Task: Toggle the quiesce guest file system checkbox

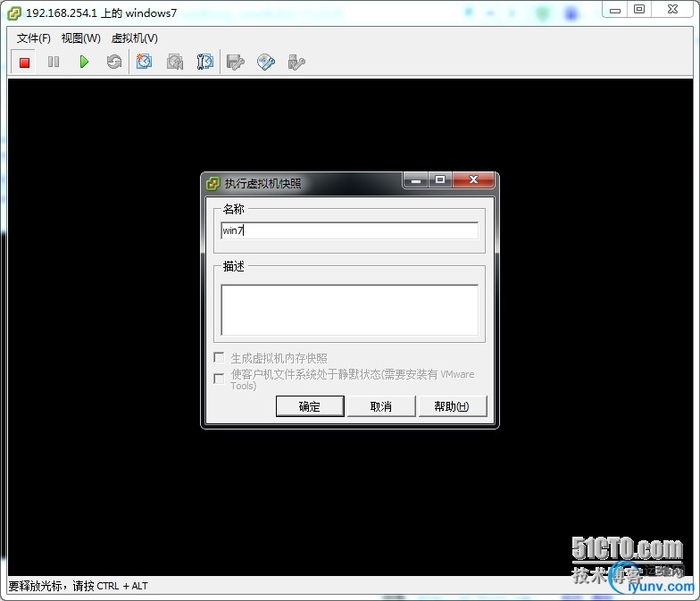Action: tap(219, 379)
